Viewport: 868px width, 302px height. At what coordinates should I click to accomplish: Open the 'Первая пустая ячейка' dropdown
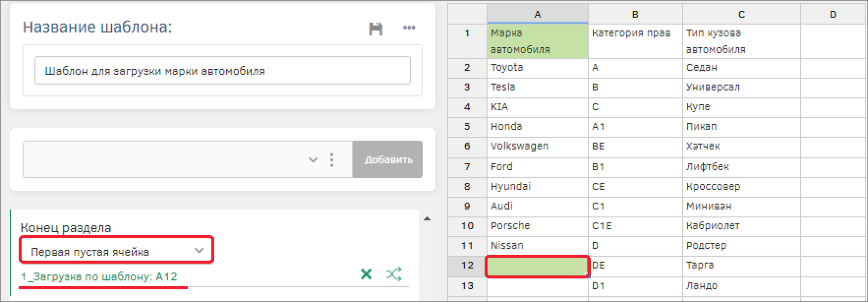116,251
